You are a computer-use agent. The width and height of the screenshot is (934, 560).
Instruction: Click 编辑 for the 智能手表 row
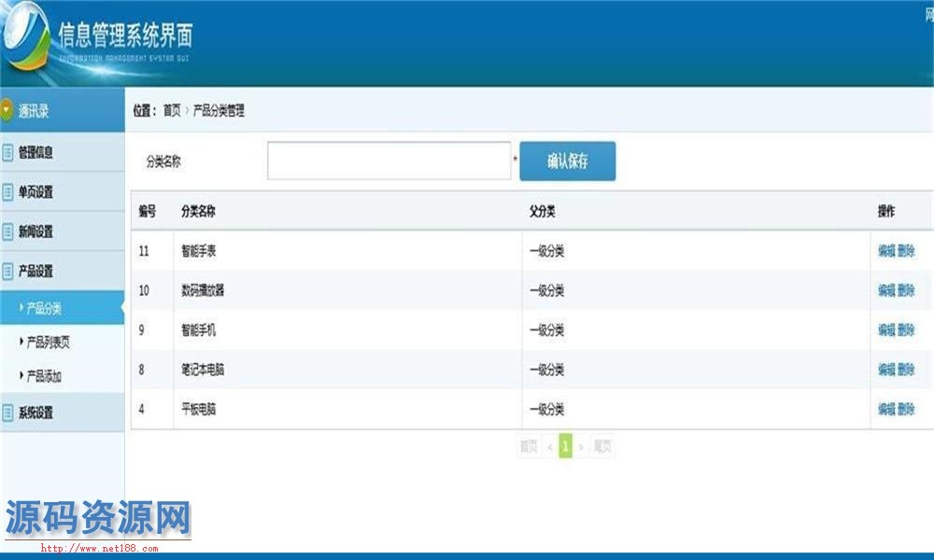point(886,251)
